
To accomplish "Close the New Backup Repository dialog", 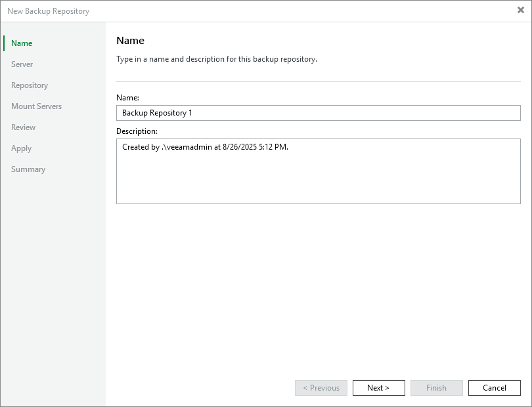I will click(x=520, y=11).
